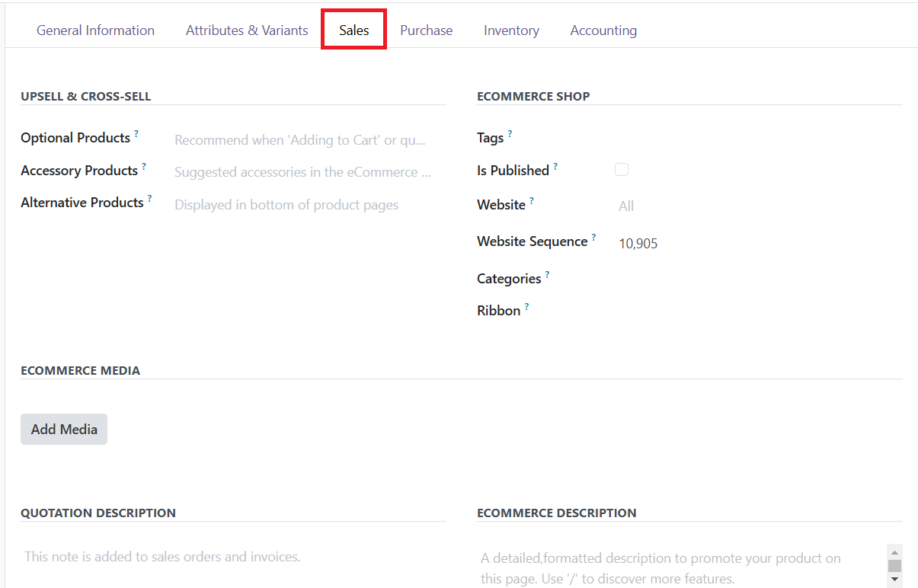This screenshot has width=918, height=588.
Task: Click question mark beside Website Sequence
Action: click(x=593, y=238)
